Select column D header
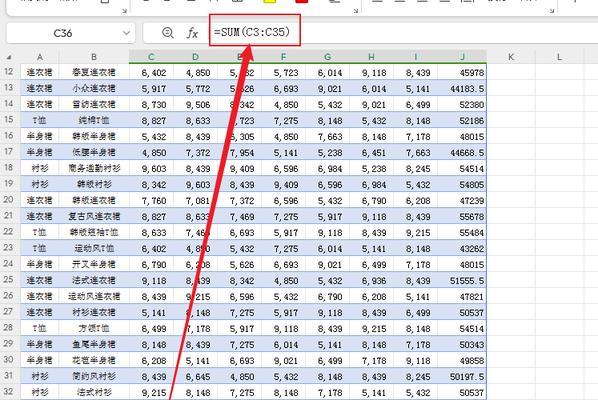This screenshot has height=400, width=598. [x=195, y=57]
